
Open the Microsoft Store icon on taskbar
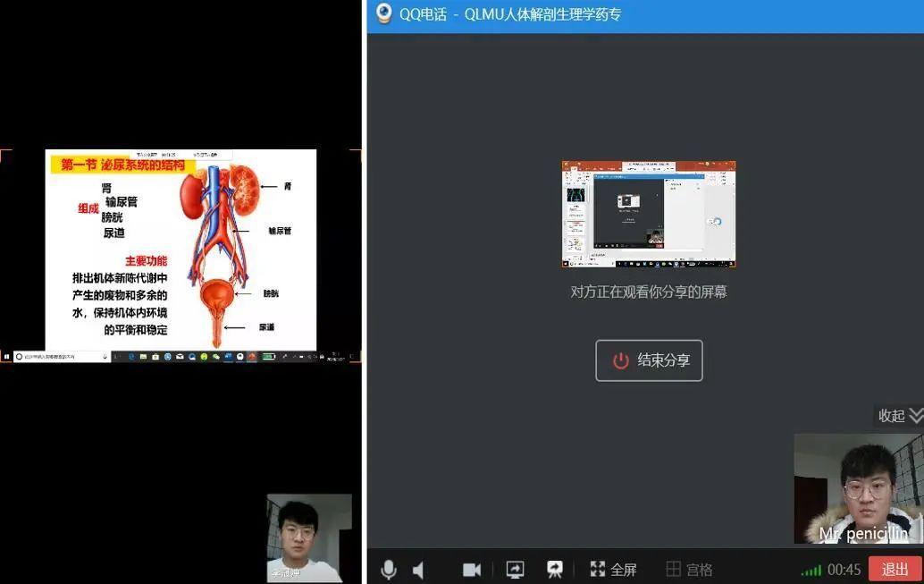pyautogui.click(x=155, y=356)
